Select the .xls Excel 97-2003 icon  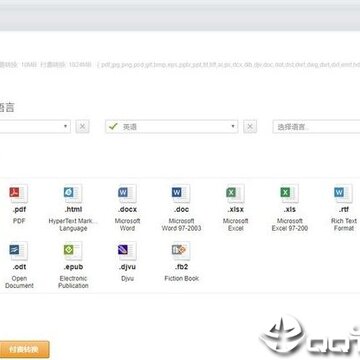click(289, 194)
